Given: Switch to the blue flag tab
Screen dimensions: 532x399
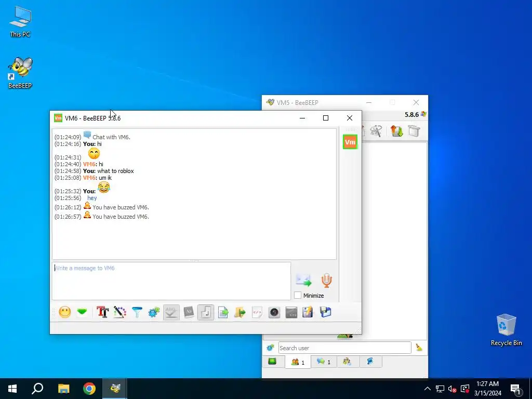Looking at the screenshot, I should pos(370,362).
